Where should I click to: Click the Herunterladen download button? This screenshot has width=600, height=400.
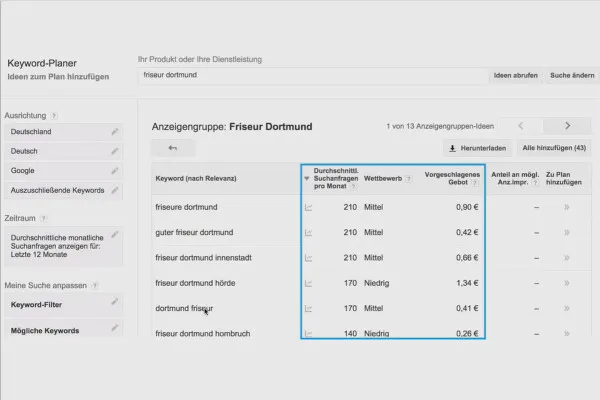pos(478,148)
